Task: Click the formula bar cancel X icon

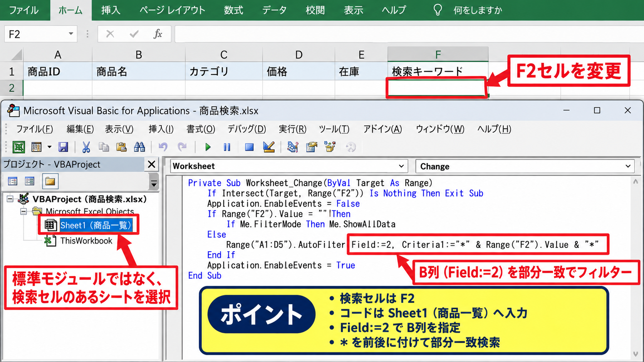Action: (x=110, y=34)
